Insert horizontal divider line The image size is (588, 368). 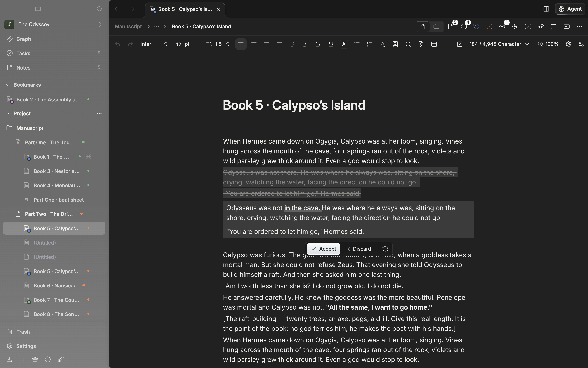[x=447, y=44]
